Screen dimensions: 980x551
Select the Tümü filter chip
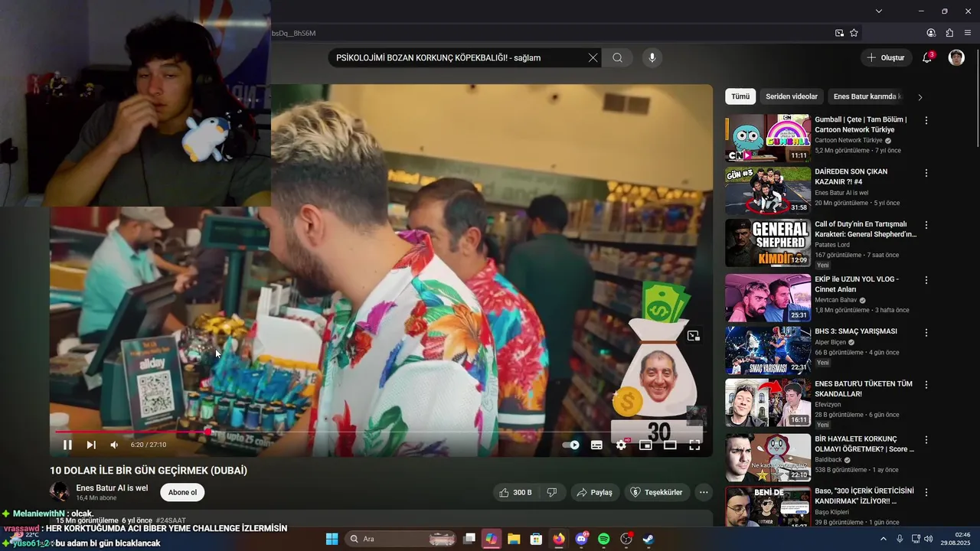pyautogui.click(x=740, y=96)
